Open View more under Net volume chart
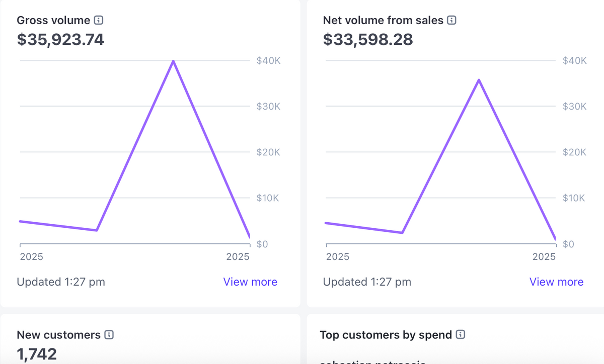 [556, 282]
